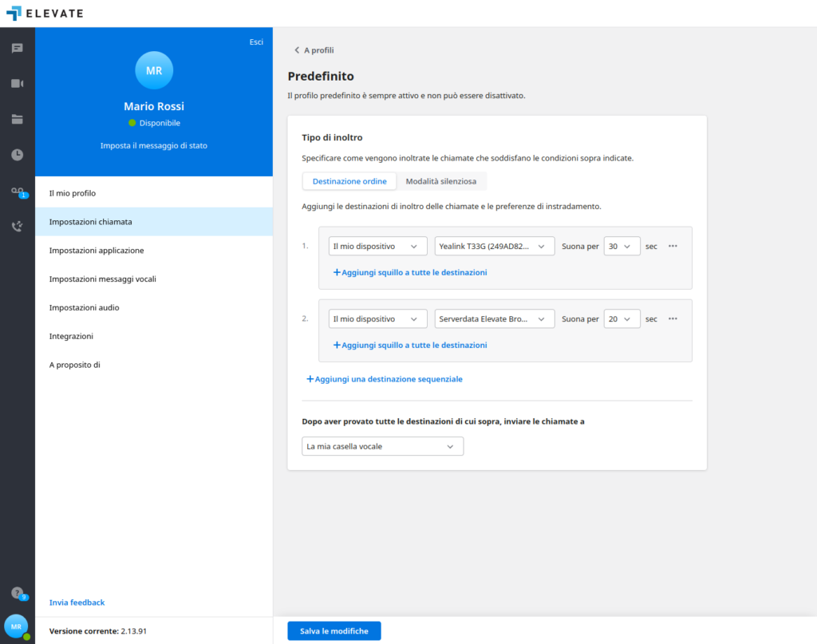Viewport: 817px width, 644px height.
Task: Open the phone calls icon in sidebar
Action: click(17, 227)
